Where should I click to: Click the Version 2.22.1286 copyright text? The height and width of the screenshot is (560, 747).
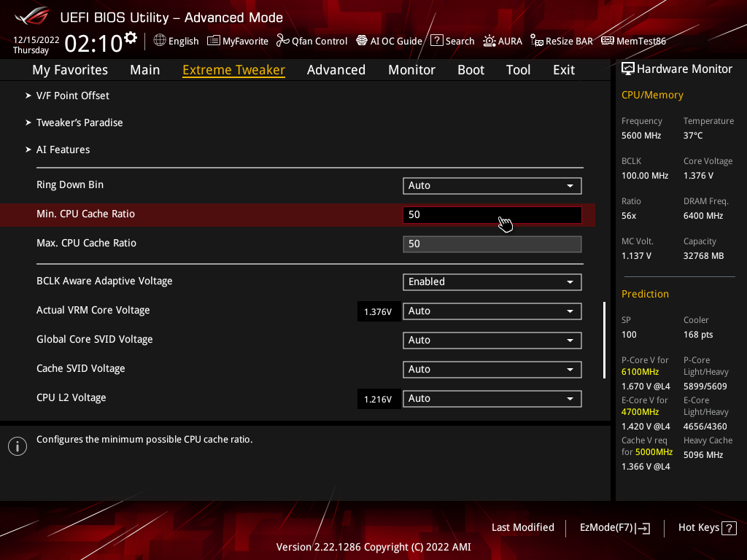(x=373, y=547)
